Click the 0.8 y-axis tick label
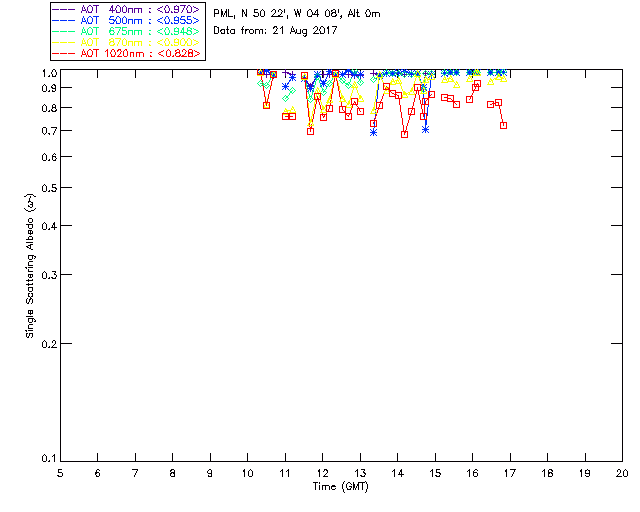640x512 pixels. coord(49,108)
